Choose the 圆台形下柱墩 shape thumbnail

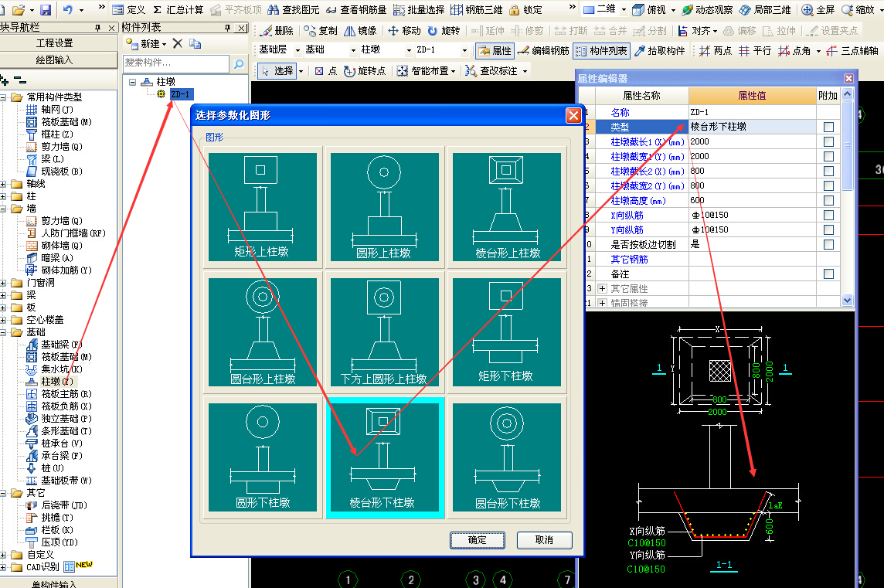pos(507,457)
